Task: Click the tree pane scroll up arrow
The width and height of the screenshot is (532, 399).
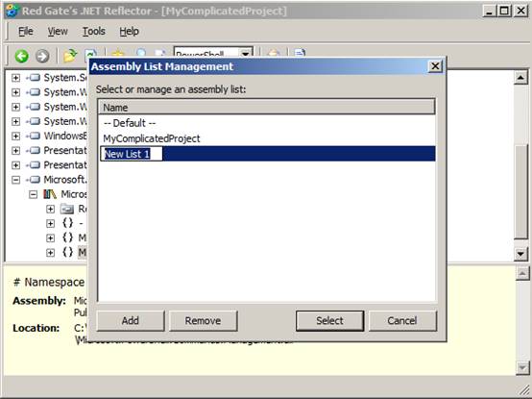Action: tap(520, 78)
